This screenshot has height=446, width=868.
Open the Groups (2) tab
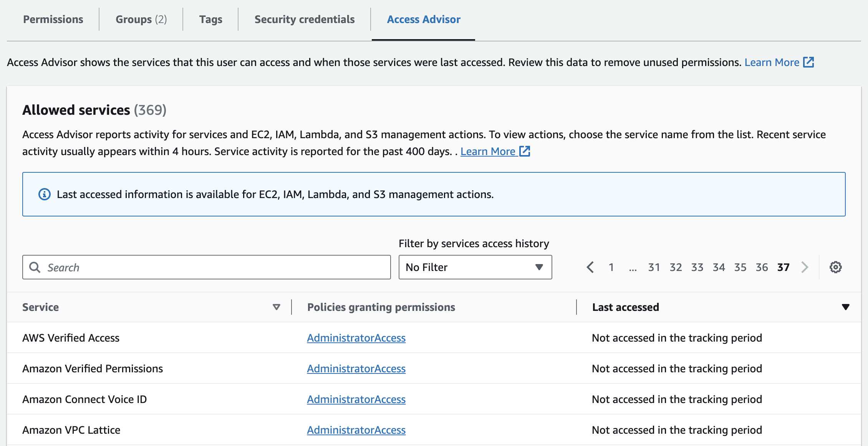[141, 19]
